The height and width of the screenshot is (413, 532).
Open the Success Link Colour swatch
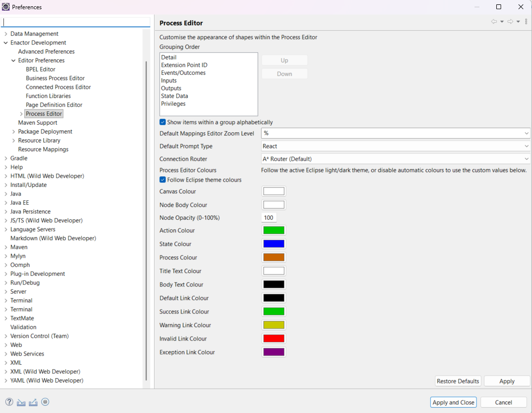point(274,312)
